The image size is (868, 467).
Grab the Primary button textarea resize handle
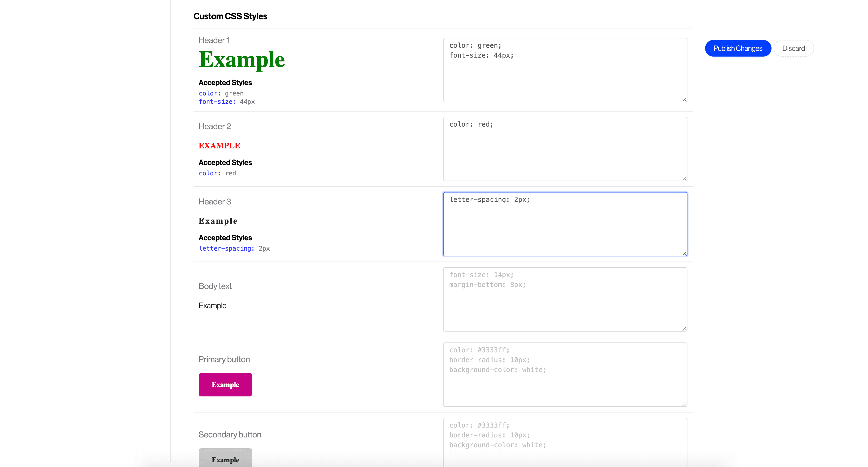click(x=684, y=404)
